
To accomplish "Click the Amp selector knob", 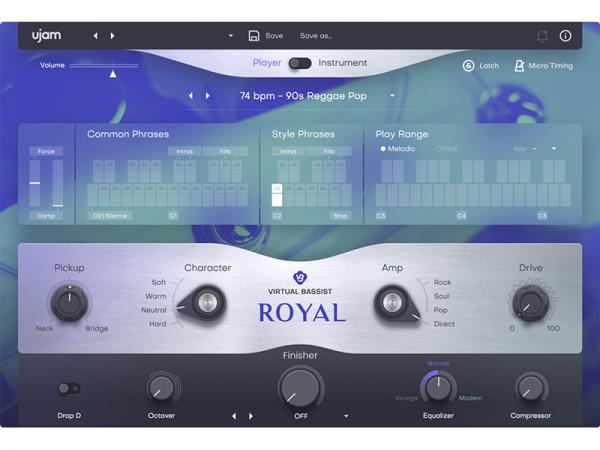I will point(393,303).
